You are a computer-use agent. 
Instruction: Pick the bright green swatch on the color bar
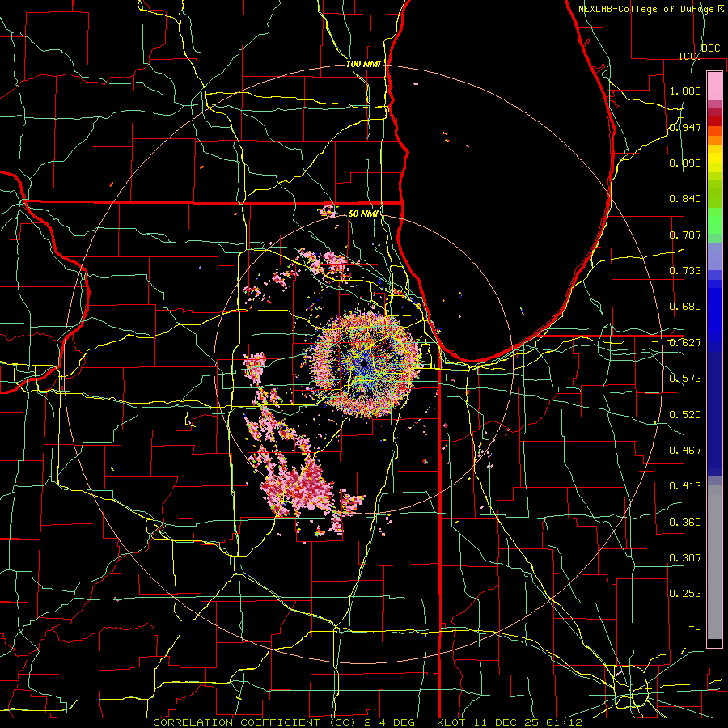pyautogui.click(x=714, y=221)
